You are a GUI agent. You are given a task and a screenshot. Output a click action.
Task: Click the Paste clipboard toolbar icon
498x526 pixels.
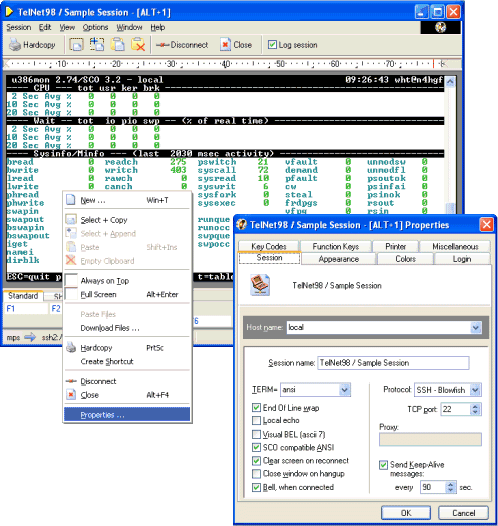118,45
